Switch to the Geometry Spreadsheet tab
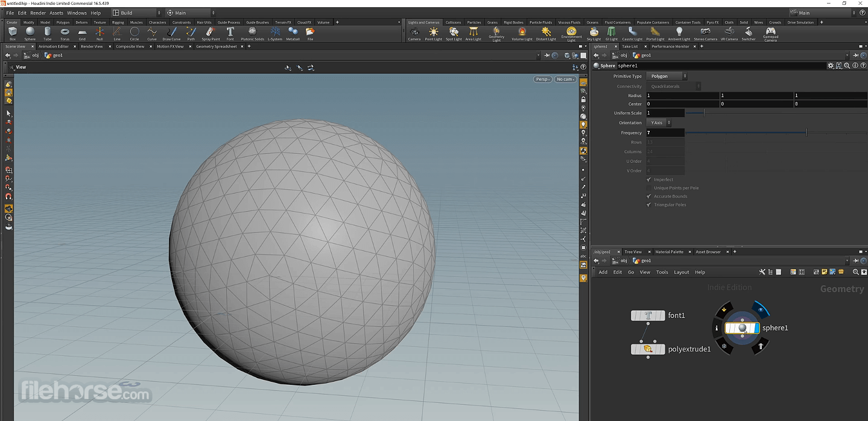This screenshot has width=868, height=421. click(x=216, y=46)
